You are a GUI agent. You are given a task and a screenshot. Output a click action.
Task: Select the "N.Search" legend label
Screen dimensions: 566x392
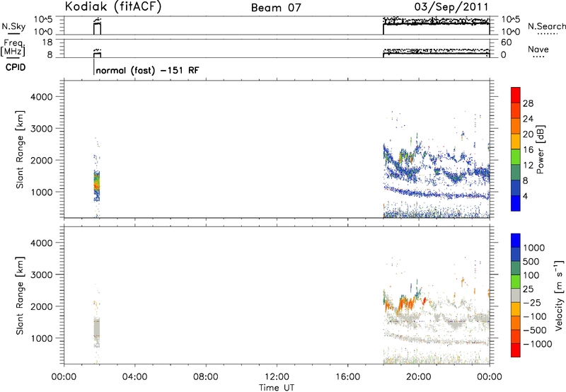pos(546,26)
